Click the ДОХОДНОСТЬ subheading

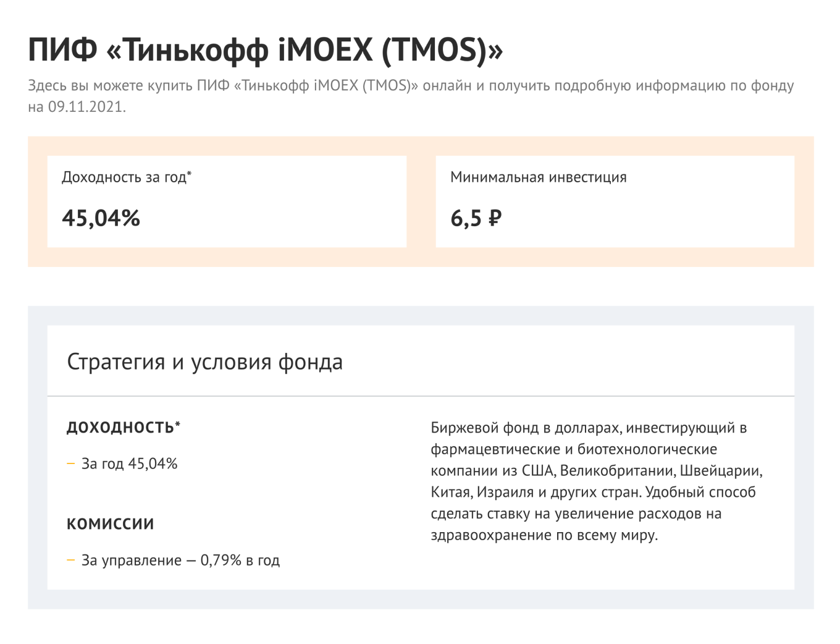click(120, 428)
